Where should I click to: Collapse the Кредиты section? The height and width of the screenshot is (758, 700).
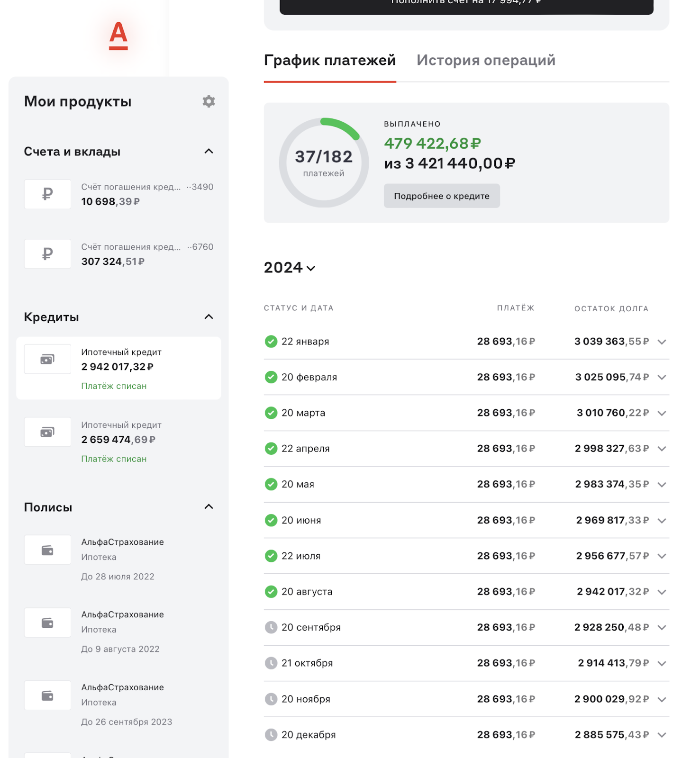(209, 317)
